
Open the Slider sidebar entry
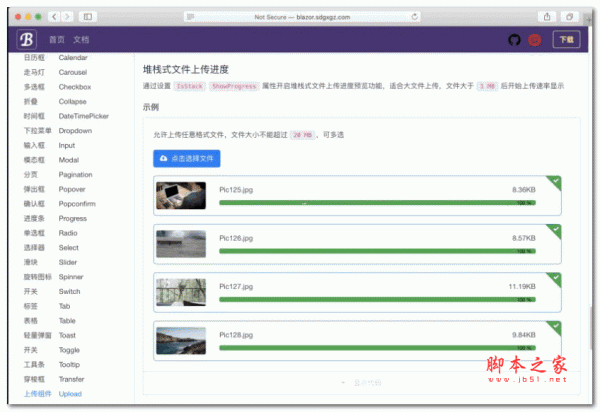coord(68,262)
